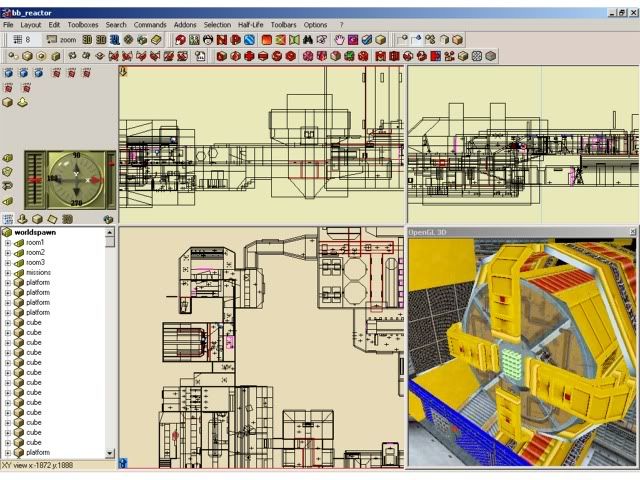Select the missions tree item label
The image size is (640, 480).
pyautogui.click(x=38, y=272)
